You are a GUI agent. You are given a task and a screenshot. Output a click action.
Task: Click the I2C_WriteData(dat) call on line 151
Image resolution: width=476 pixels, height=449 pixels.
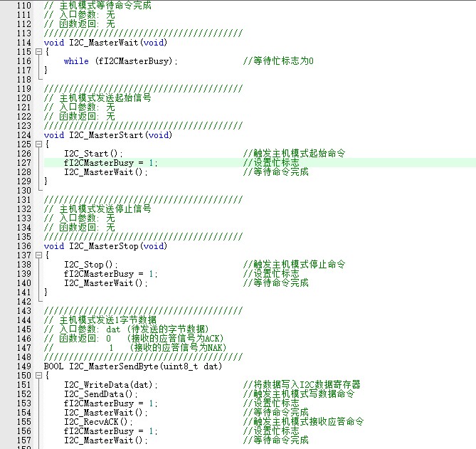pos(110,385)
